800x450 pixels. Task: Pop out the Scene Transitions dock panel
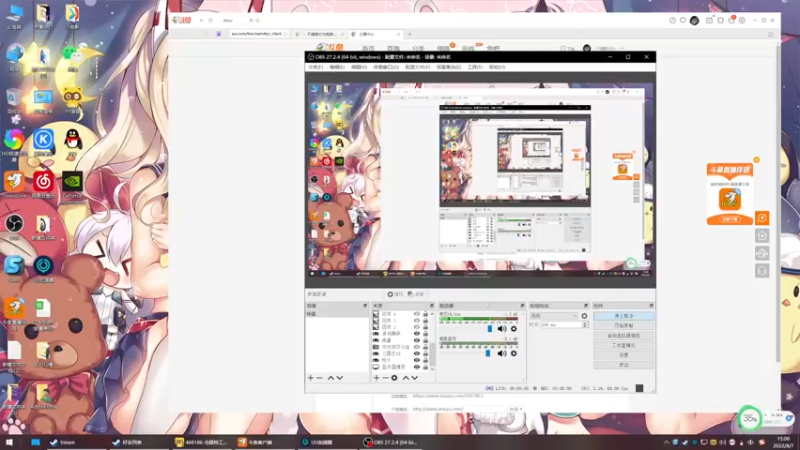coord(586,306)
